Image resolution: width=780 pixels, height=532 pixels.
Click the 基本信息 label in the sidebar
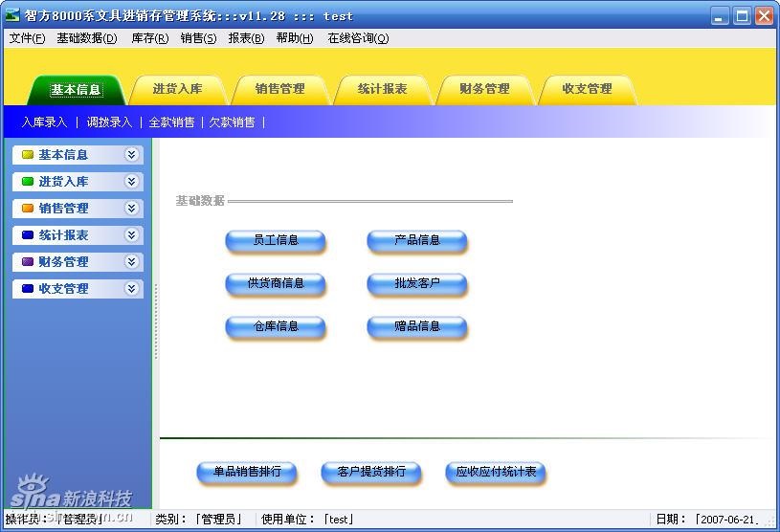pos(64,155)
